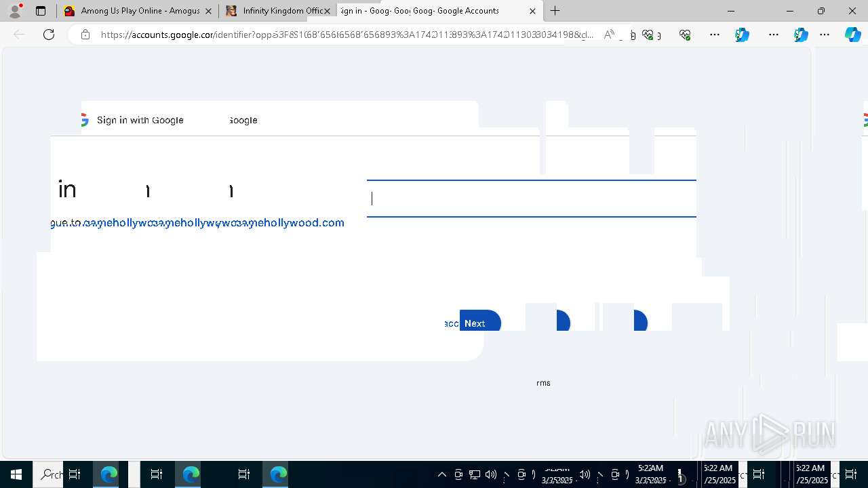Go back to previous page
Image resolution: width=868 pixels, height=488 pixels.
click(19, 35)
